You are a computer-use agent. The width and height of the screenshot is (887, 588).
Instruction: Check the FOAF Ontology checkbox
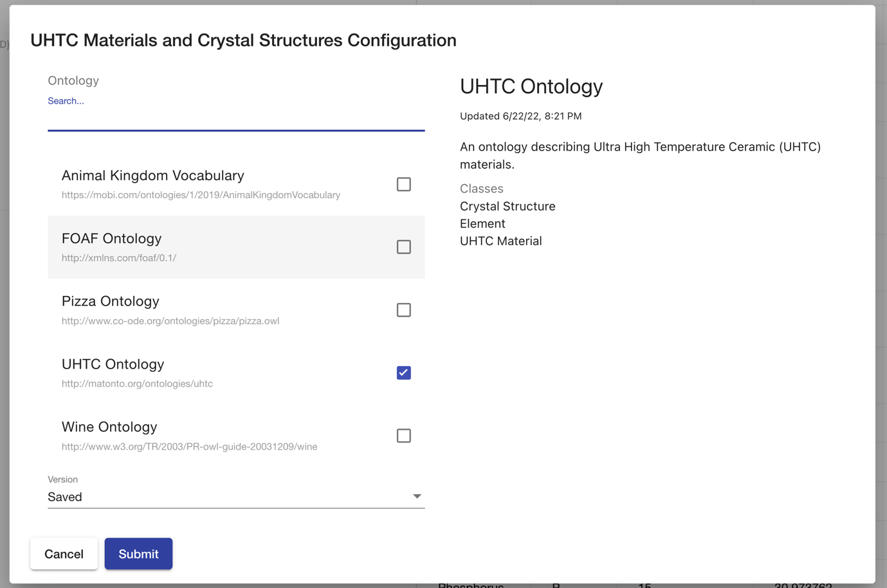click(x=403, y=246)
